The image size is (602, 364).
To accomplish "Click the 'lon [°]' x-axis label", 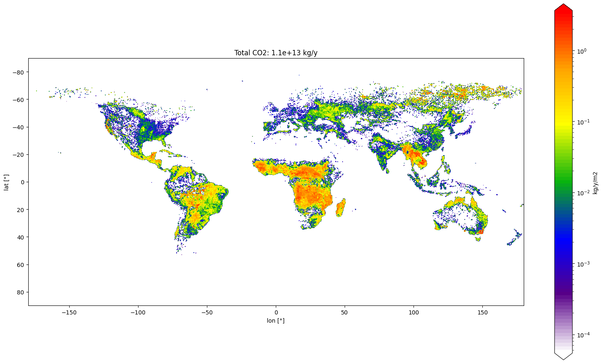I will pyautogui.click(x=275, y=321).
